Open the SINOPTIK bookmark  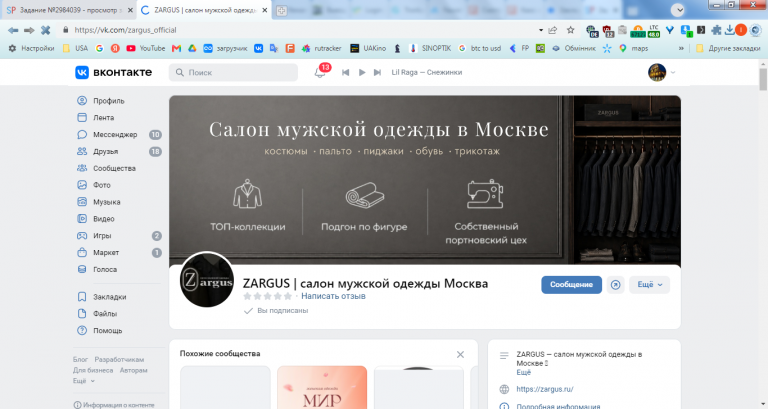(x=430, y=48)
